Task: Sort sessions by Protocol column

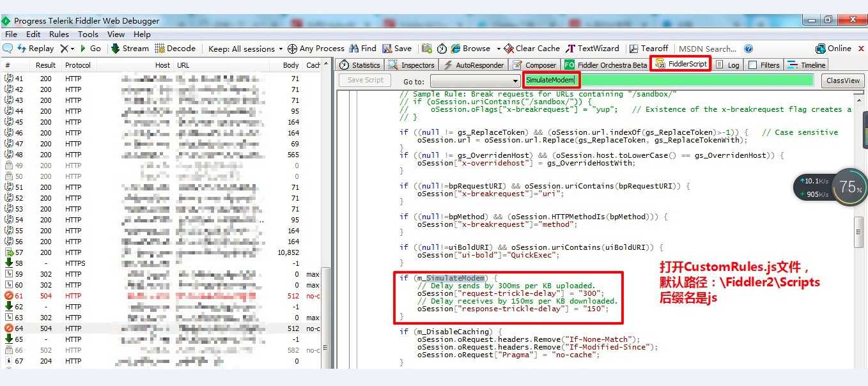Action: pyautogui.click(x=79, y=65)
